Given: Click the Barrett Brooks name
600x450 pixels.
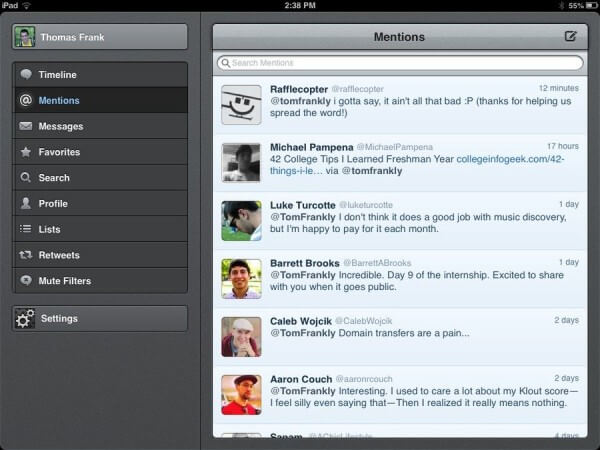Looking at the screenshot, I should point(305,263).
